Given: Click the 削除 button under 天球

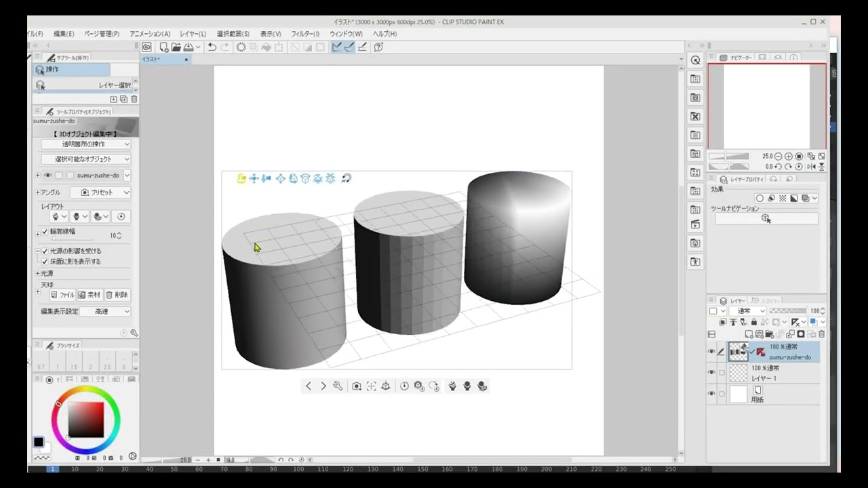Looking at the screenshot, I should 117,295.
